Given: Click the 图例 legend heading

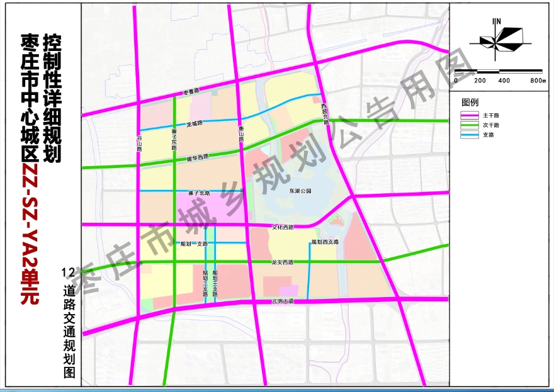Looking at the screenshot, I should click(470, 102).
